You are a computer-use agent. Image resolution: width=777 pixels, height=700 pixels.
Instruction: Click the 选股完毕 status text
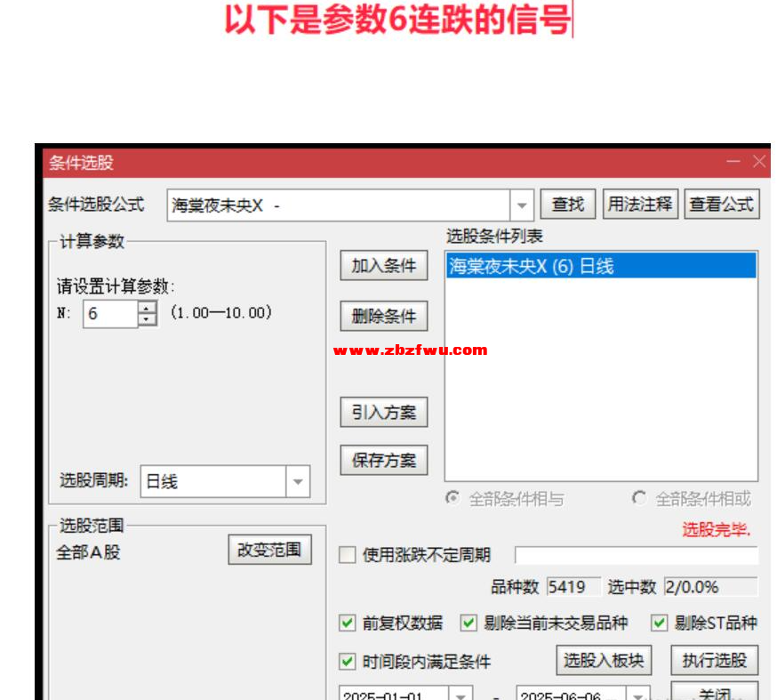coord(717,529)
